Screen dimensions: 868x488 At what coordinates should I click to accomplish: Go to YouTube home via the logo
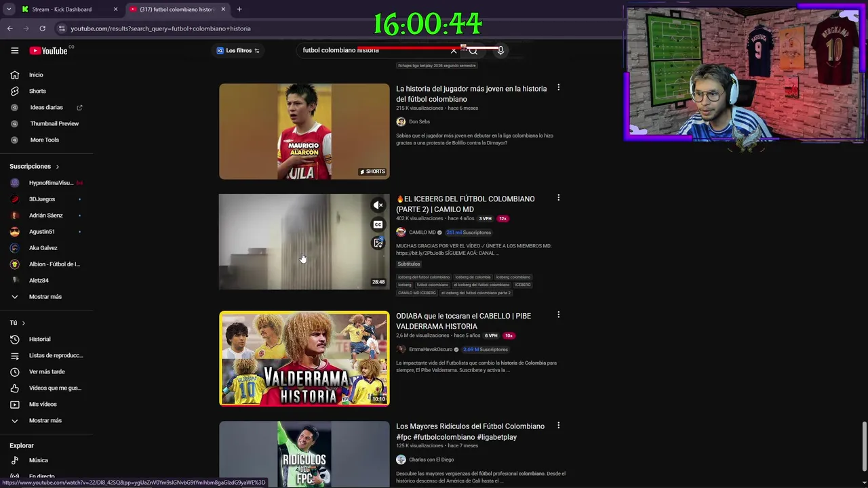[49, 51]
